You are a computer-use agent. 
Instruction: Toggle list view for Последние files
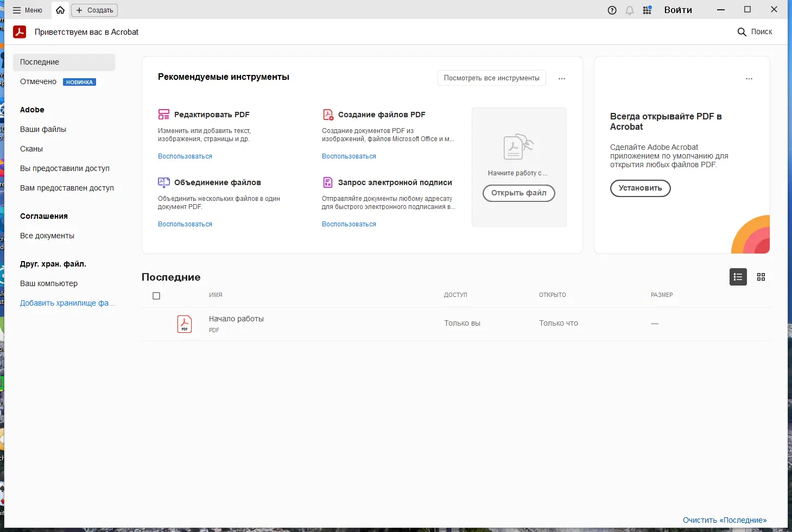738,277
